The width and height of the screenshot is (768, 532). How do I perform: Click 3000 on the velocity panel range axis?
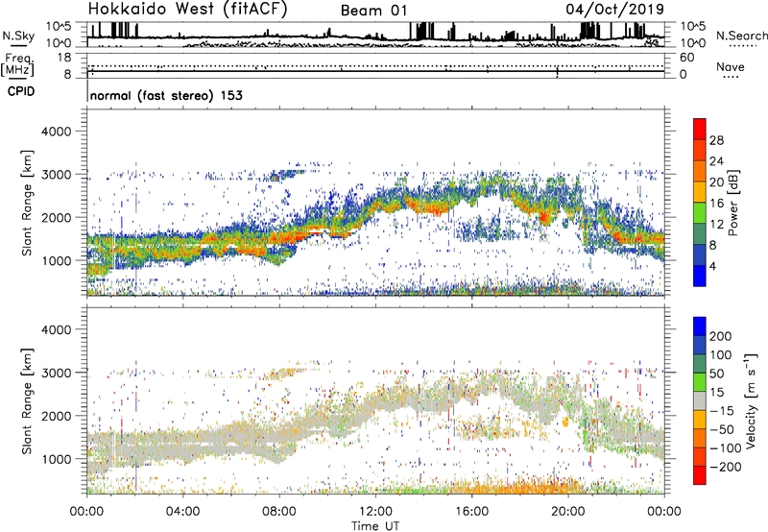57,373
